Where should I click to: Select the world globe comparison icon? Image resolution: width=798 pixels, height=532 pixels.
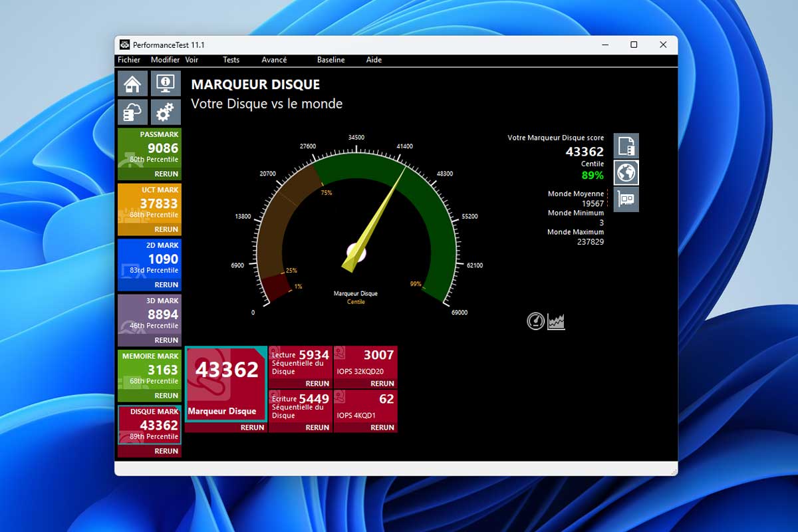(x=626, y=172)
